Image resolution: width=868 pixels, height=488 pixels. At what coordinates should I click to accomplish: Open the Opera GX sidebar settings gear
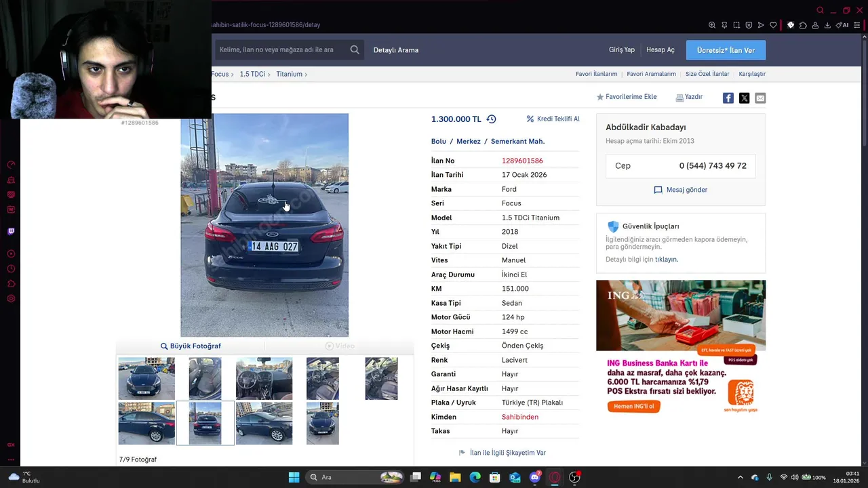coord(11,299)
